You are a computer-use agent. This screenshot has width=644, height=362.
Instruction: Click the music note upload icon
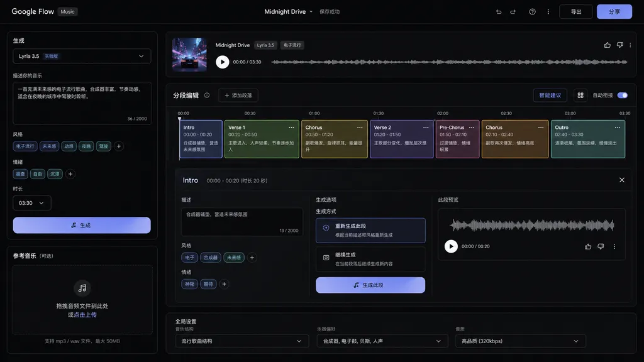(82, 288)
